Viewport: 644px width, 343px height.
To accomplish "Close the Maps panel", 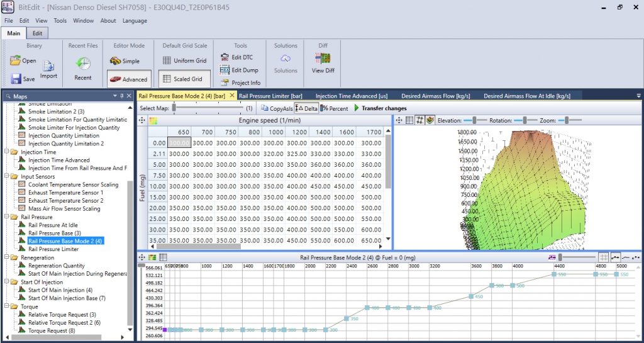I will [x=128, y=96].
